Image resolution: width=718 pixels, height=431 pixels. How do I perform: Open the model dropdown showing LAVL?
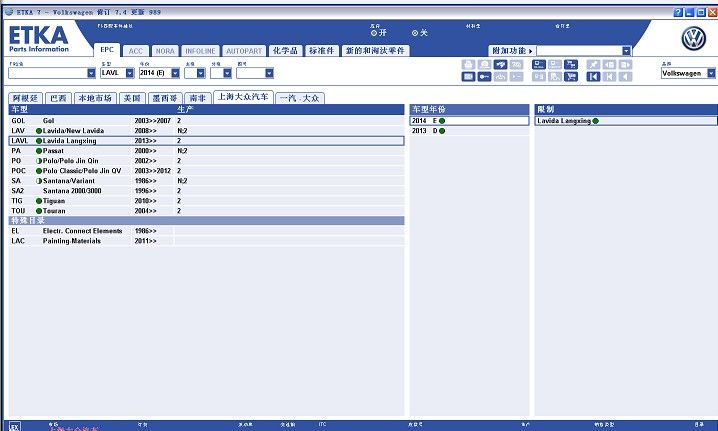[130, 73]
